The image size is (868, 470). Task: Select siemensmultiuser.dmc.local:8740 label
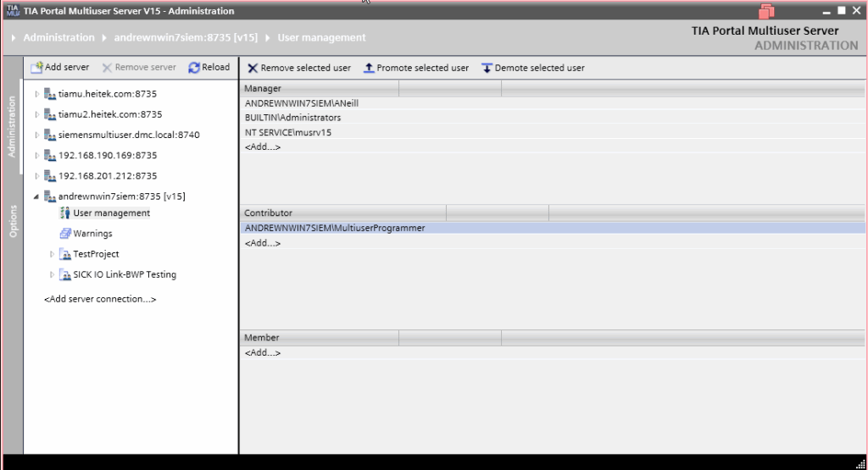coord(129,135)
